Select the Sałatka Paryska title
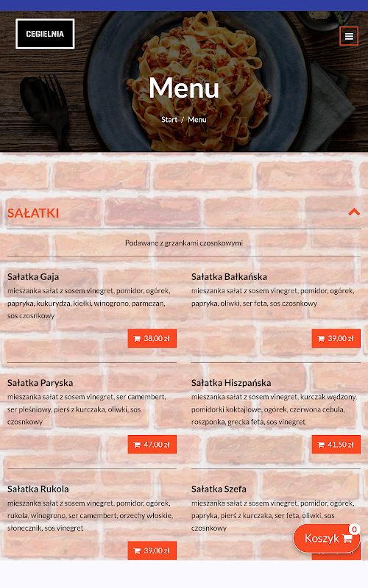The height and width of the screenshot is (588, 368). (x=40, y=383)
